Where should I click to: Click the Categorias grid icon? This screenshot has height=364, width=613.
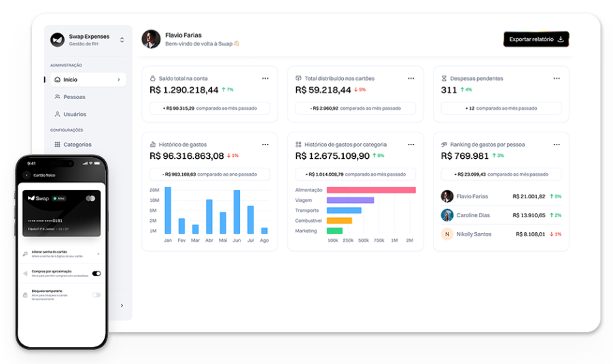(57, 145)
